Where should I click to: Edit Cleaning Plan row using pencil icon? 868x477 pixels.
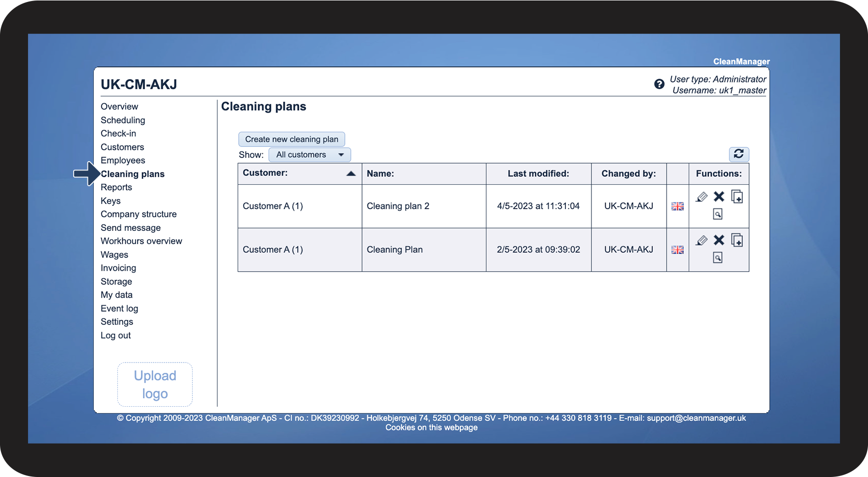click(701, 240)
